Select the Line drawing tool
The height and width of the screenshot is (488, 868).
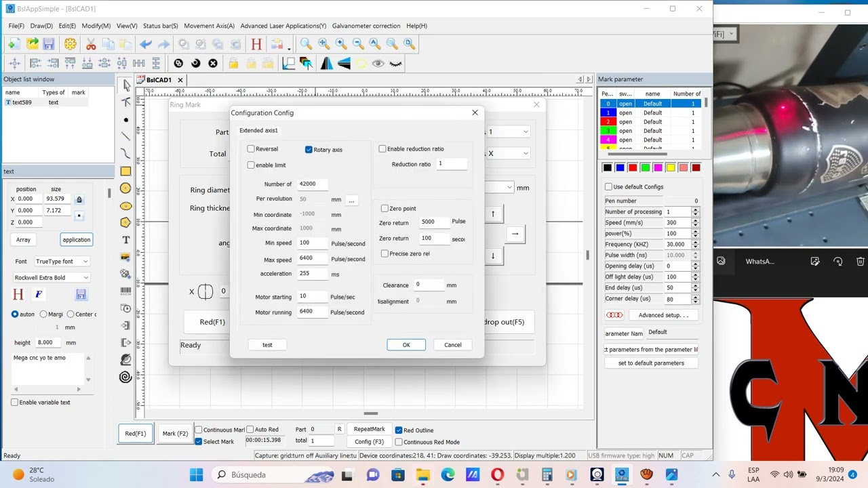pyautogui.click(x=125, y=136)
